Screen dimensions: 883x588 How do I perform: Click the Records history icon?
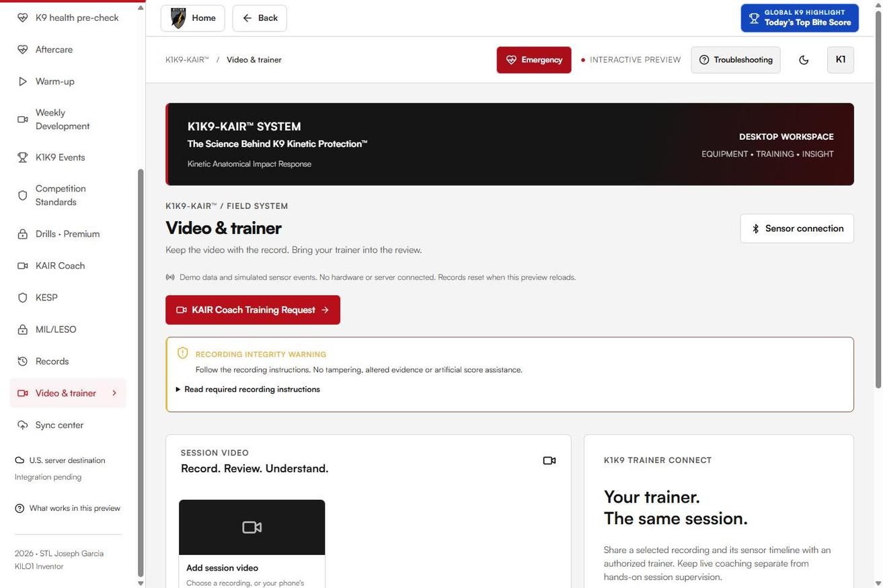pyautogui.click(x=23, y=362)
